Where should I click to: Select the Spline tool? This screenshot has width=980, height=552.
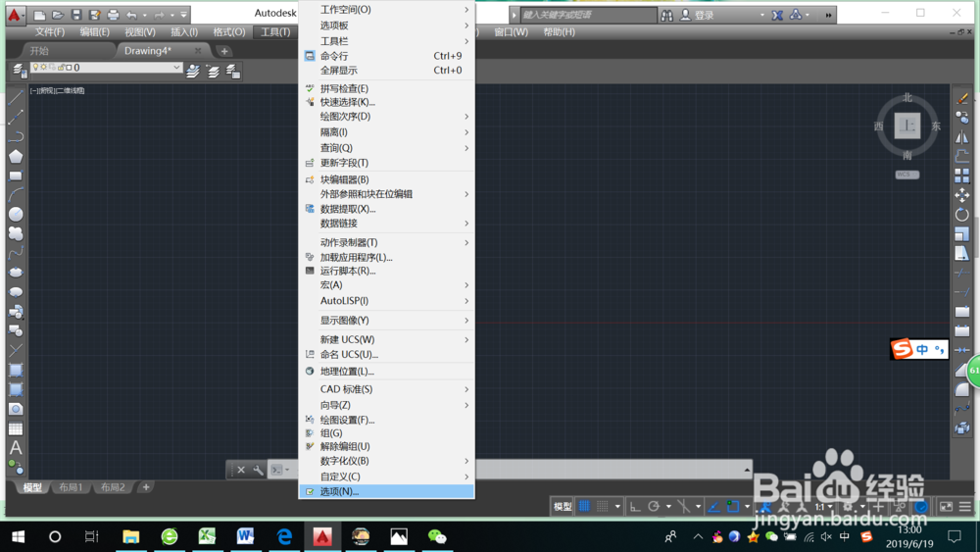[16, 253]
